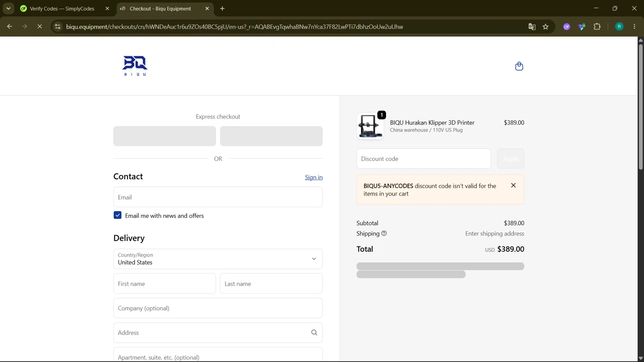Go forward to the next page

24,27
